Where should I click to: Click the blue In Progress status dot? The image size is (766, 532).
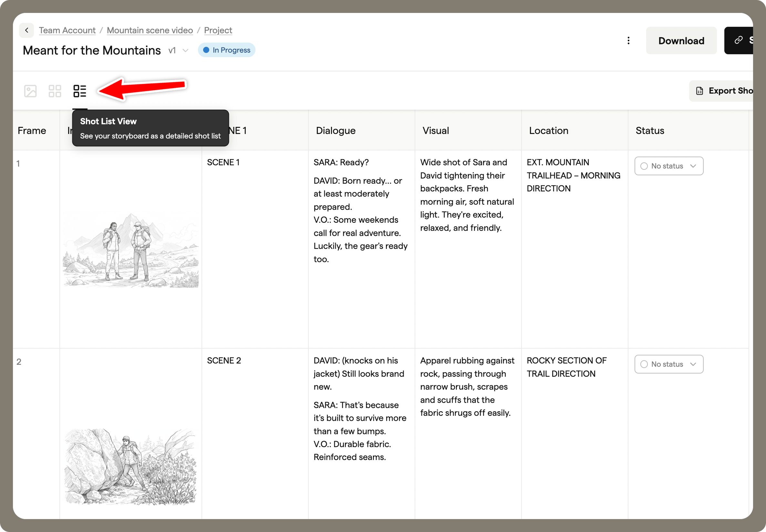tap(206, 50)
